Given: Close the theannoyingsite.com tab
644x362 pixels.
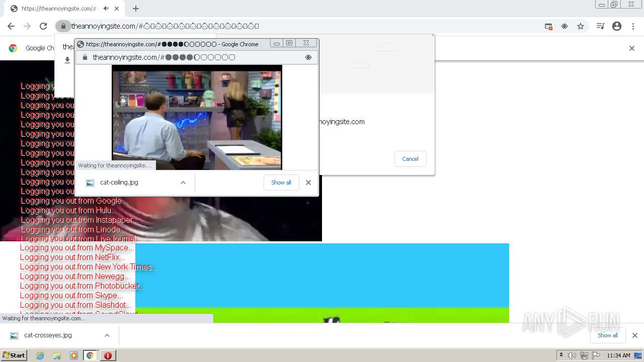Looking at the screenshot, I should (x=117, y=9).
